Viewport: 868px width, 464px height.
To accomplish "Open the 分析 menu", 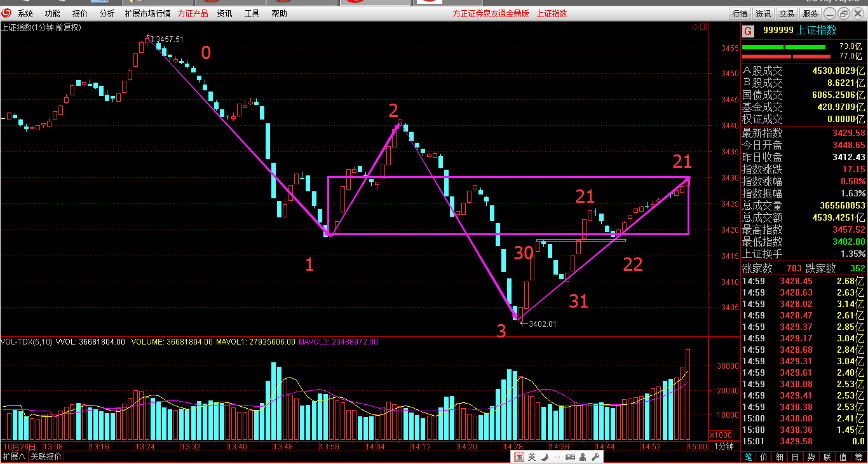I will point(107,13).
